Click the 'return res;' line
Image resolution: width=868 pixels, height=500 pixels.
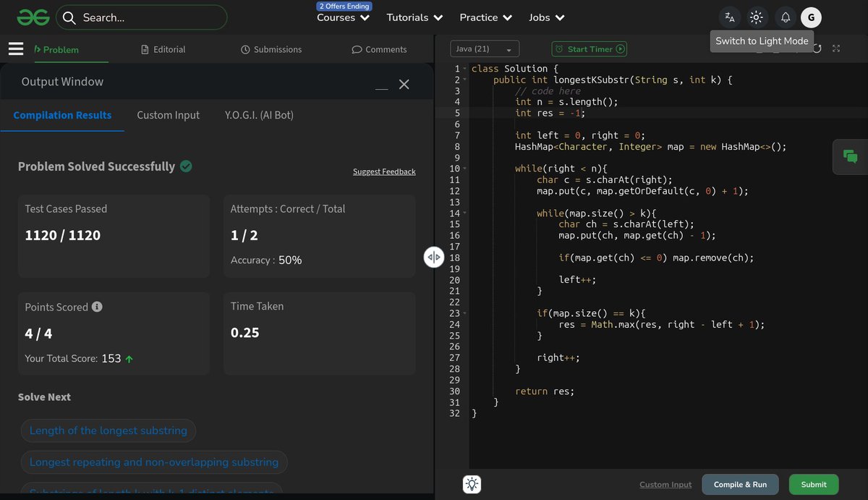click(544, 391)
